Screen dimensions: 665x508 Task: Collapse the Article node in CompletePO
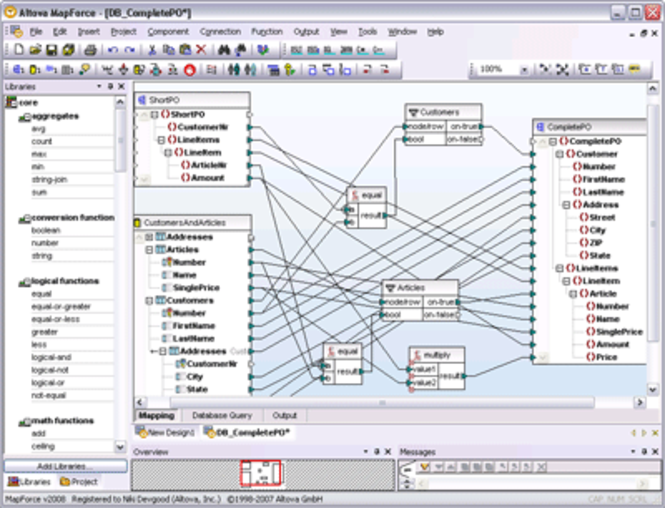click(x=573, y=294)
